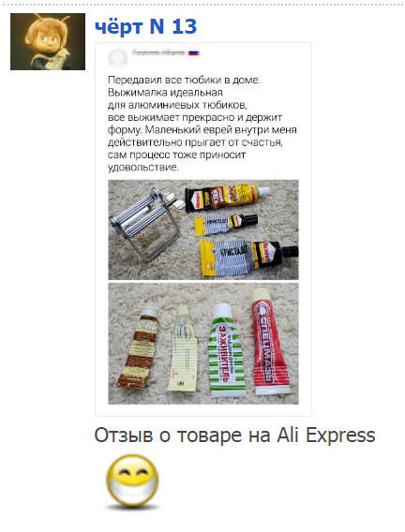Click the brown striped squeezed tube
Image resolution: width=405 pixels, height=532 pixels.
pos(139,348)
